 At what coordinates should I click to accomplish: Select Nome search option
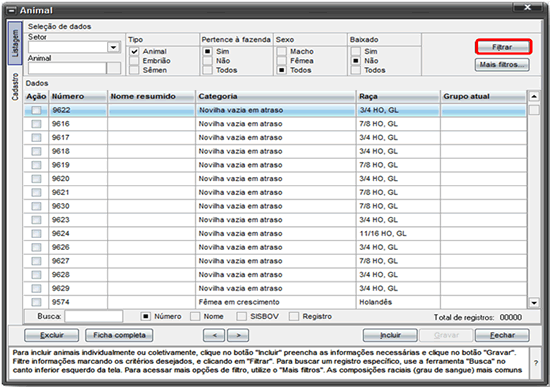195,316
